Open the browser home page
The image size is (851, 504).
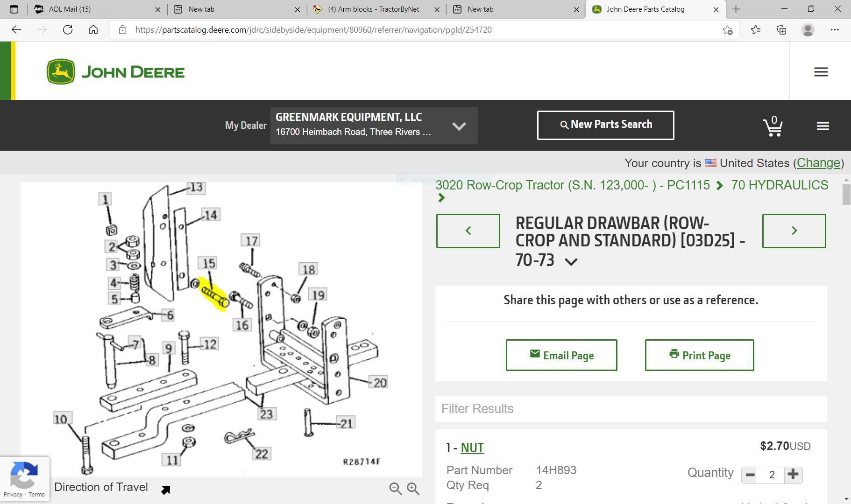(x=93, y=30)
